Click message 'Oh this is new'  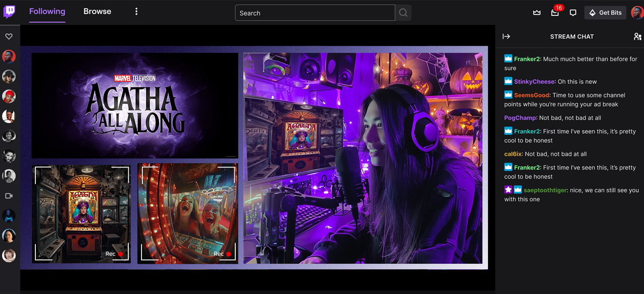tap(578, 81)
